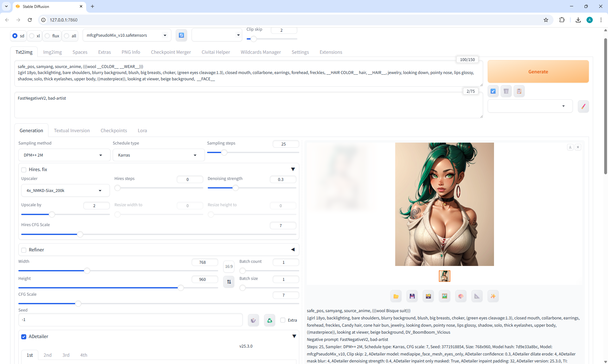This screenshot has height=364, width=608.
Task: Swap width and height with arrows icon
Action: [x=229, y=282]
